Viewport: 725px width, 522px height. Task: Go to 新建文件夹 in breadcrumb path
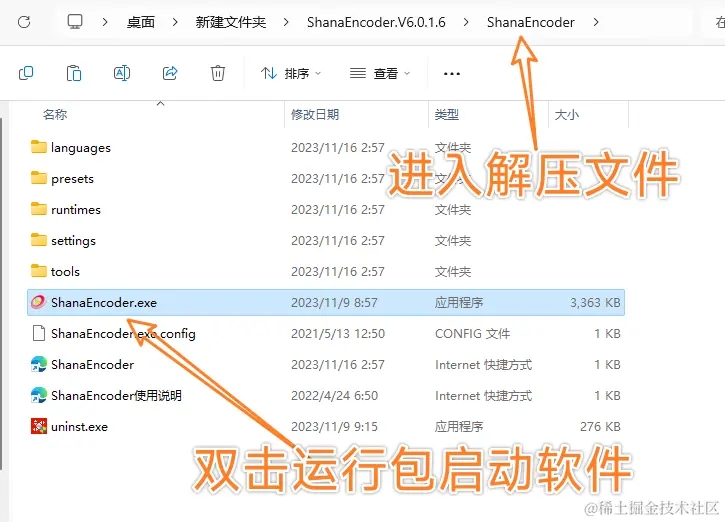(x=231, y=22)
